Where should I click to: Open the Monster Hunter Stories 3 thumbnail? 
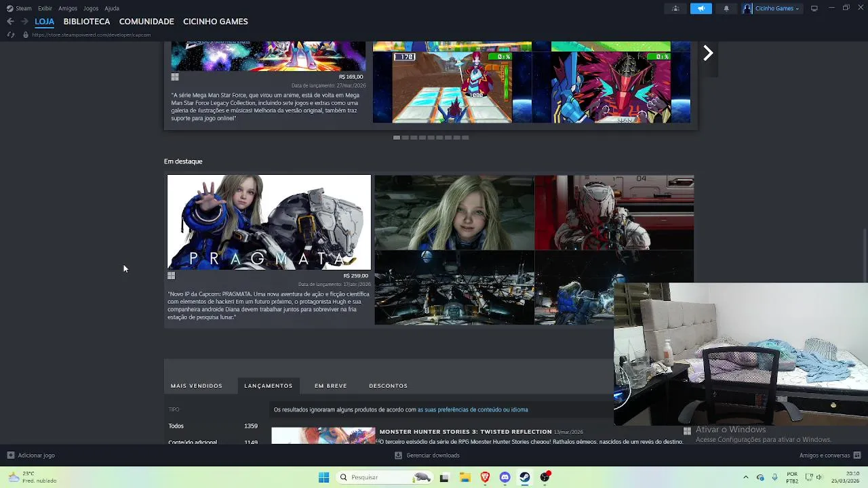[x=323, y=435]
